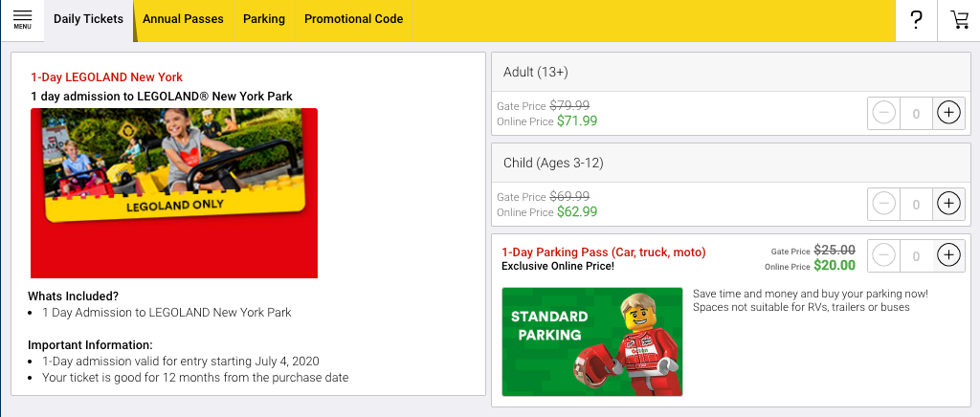Open the 1-Day LEGOLAND New York title link
980x417 pixels.
106,77
